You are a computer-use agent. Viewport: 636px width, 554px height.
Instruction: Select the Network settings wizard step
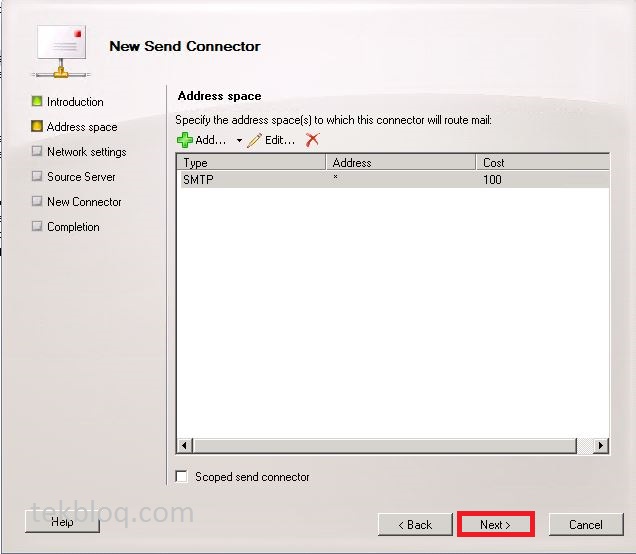tap(86, 152)
